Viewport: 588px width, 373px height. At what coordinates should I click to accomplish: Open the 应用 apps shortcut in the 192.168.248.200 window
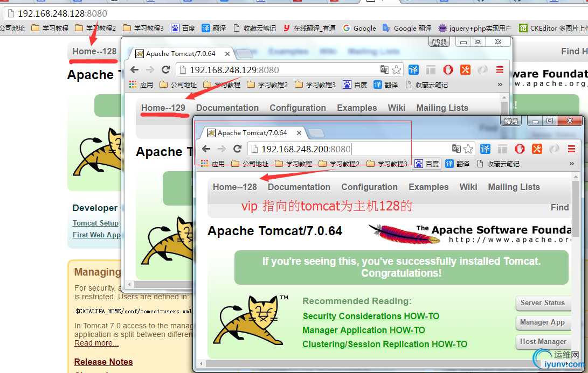(213, 164)
